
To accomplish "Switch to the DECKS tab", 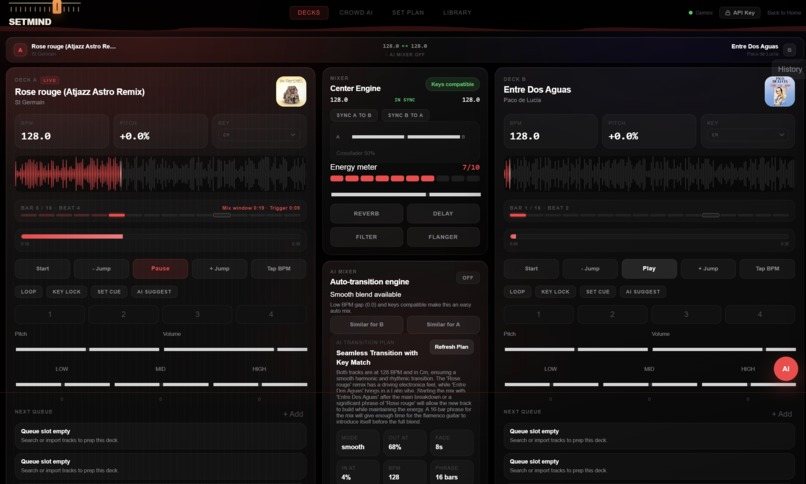I will coord(308,12).
